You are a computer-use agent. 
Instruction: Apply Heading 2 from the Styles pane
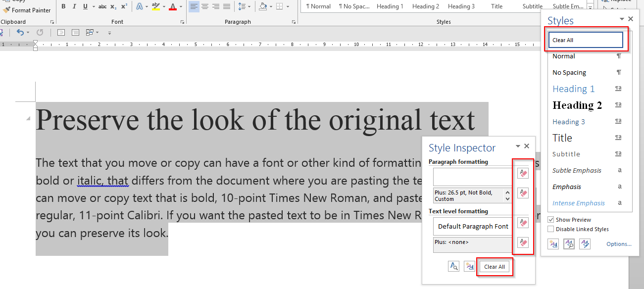[577, 105]
